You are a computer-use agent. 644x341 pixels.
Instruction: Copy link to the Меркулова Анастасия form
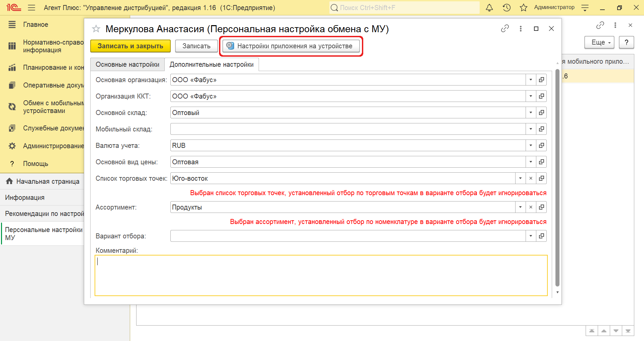point(505,29)
